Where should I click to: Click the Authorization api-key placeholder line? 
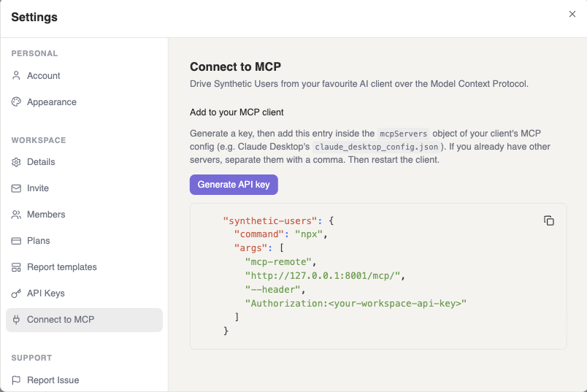[356, 303]
